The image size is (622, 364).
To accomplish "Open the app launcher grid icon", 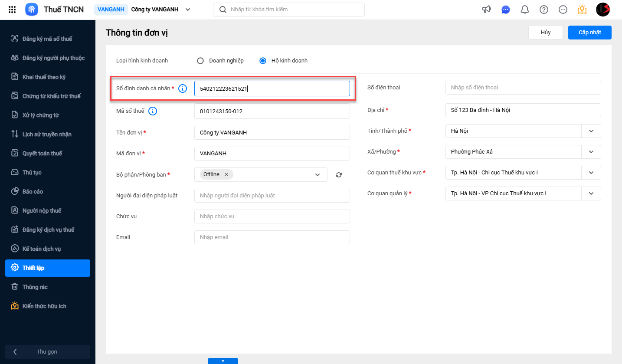I will [x=12, y=10].
